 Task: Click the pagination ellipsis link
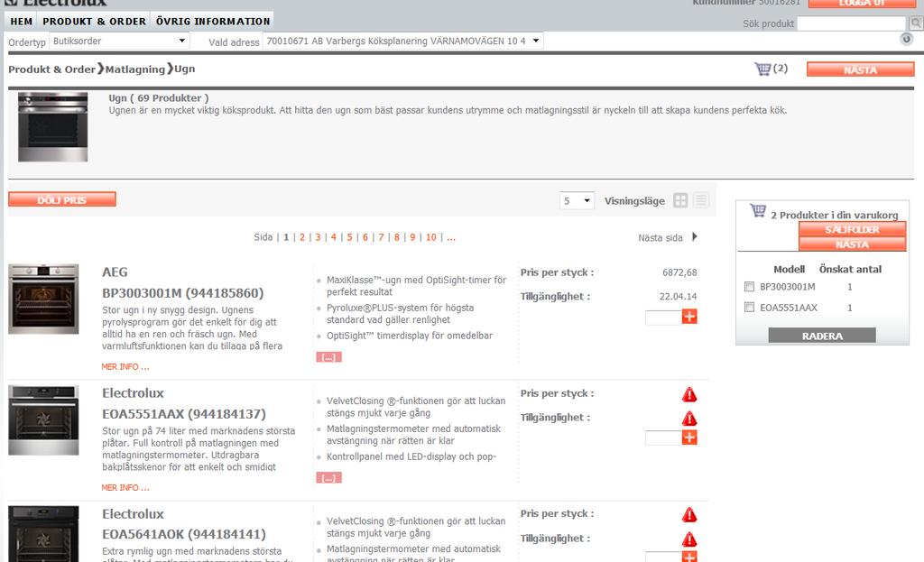coord(451,237)
